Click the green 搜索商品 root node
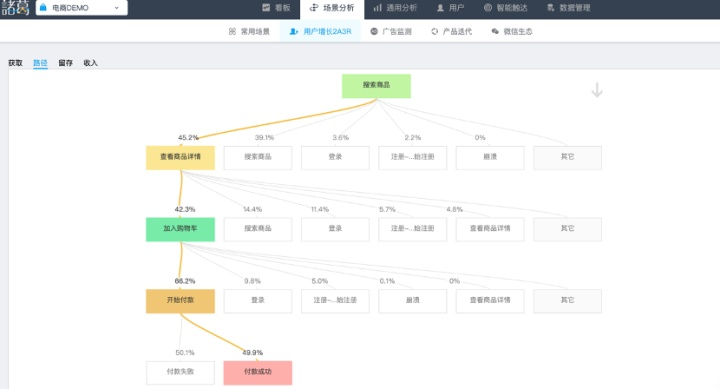Screen dimensions: 720x389 [376, 86]
